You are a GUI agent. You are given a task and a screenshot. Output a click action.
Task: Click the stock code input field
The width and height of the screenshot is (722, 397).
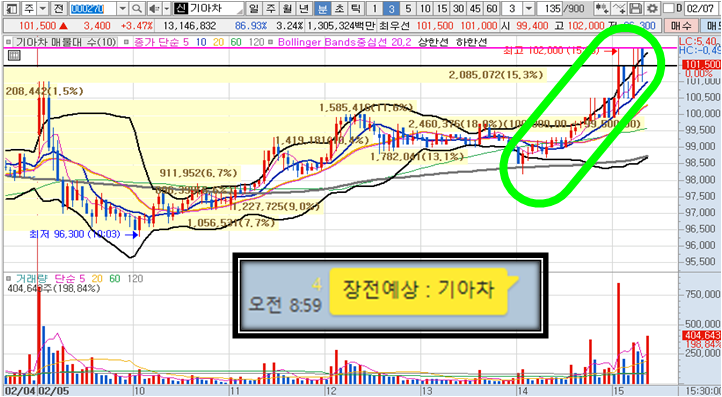coord(93,8)
